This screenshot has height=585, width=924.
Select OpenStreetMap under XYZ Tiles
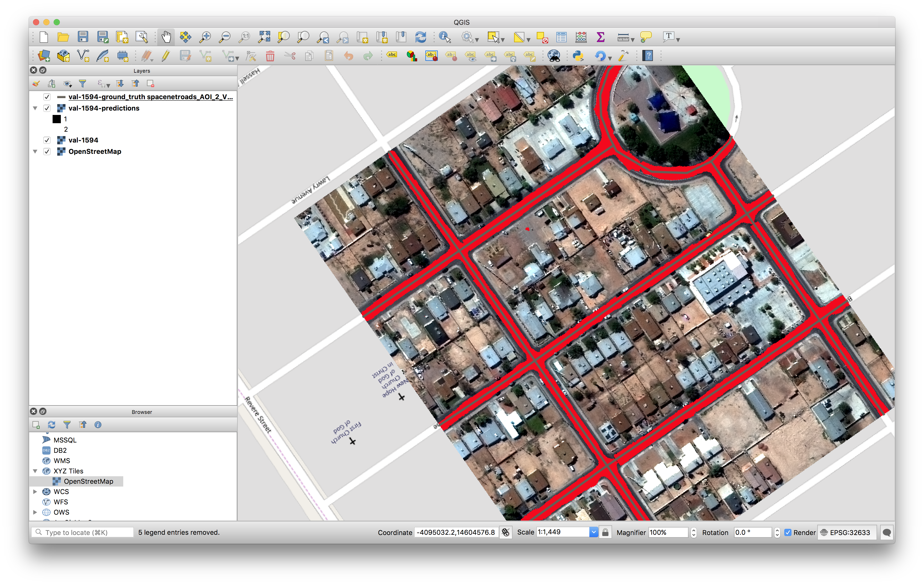click(x=88, y=481)
